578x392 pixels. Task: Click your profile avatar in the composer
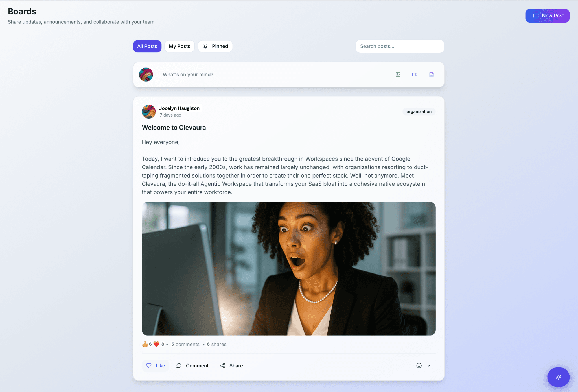tap(146, 75)
